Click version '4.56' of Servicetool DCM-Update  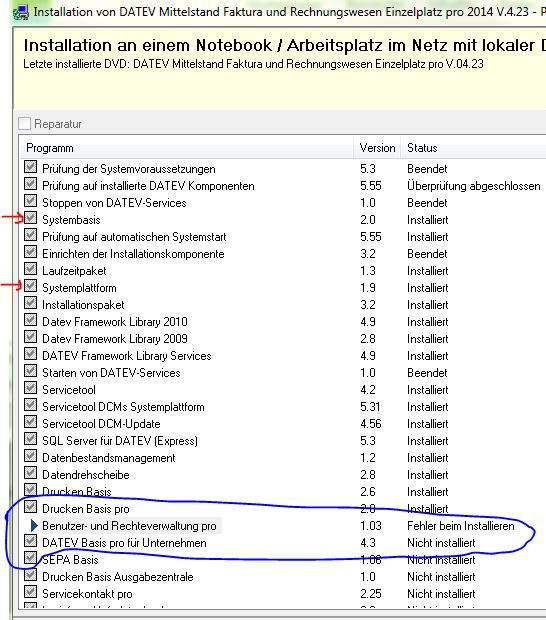click(x=371, y=424)
